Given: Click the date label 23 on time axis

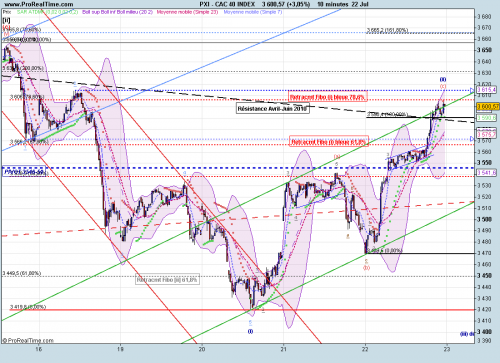Looking at the screenshot, I should tap(447, 349).
